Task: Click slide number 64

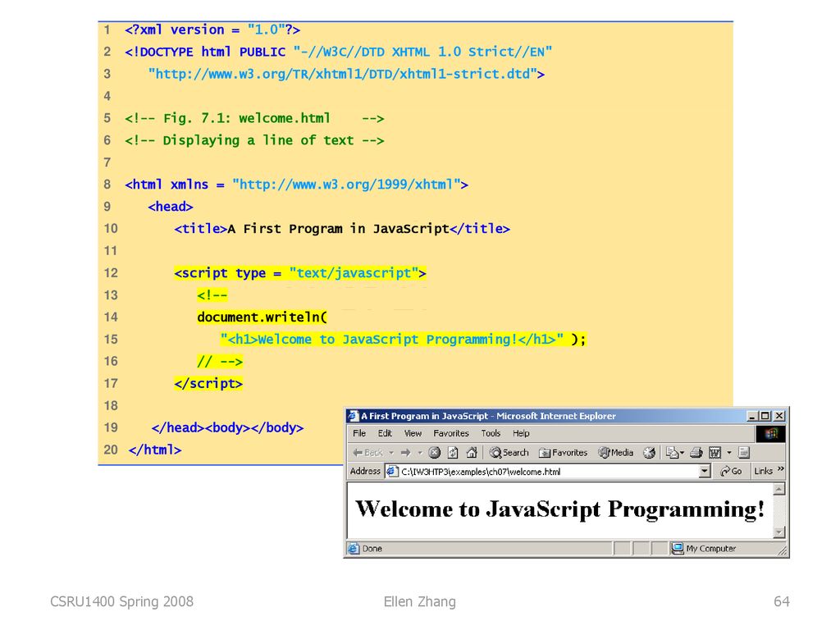Action: pos(782,601)
